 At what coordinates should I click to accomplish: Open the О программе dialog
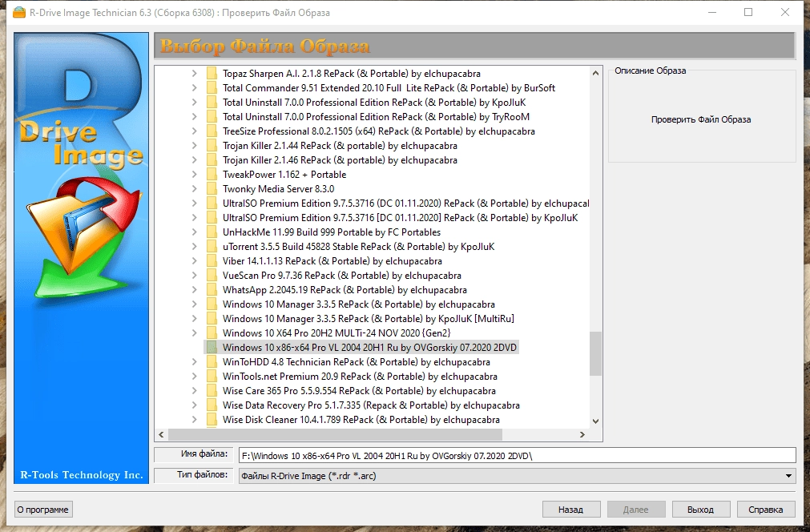click(43, 510)
